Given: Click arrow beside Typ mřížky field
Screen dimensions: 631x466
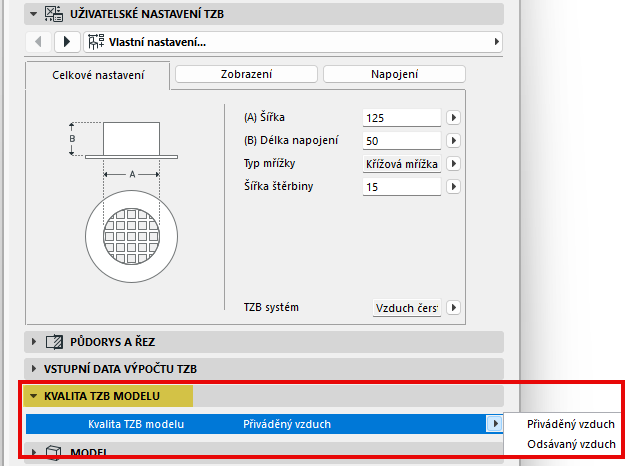Looking at the screenshot, I should (454, 164).
